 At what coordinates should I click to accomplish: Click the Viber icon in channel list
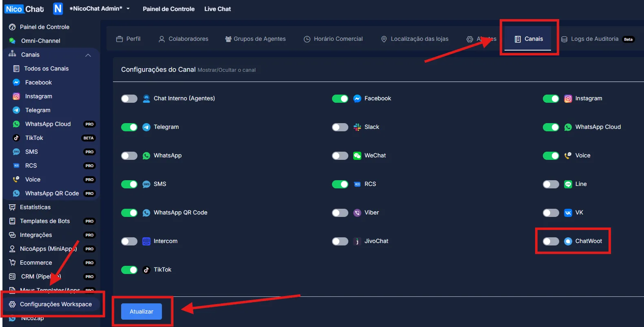pos(357,213)
